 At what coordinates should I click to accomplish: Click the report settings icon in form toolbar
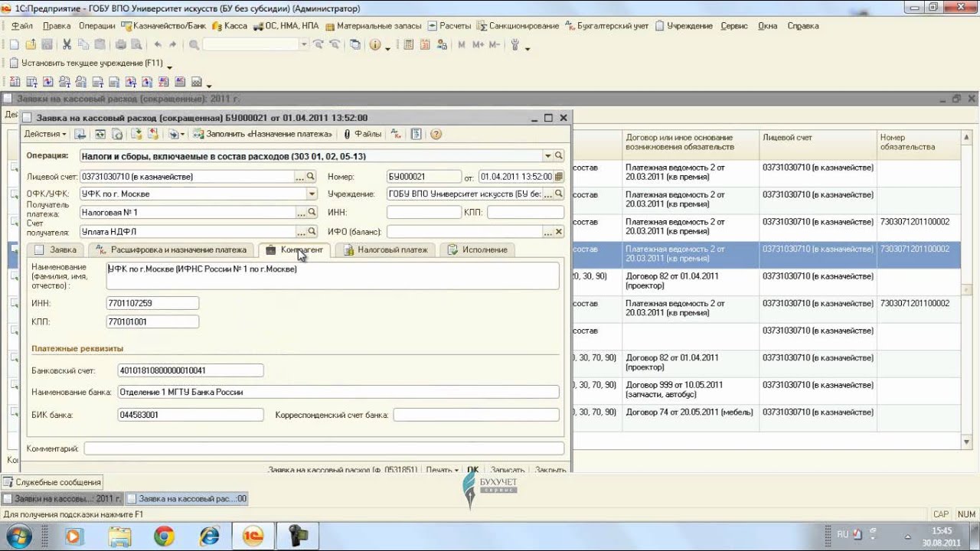(416, 134)
